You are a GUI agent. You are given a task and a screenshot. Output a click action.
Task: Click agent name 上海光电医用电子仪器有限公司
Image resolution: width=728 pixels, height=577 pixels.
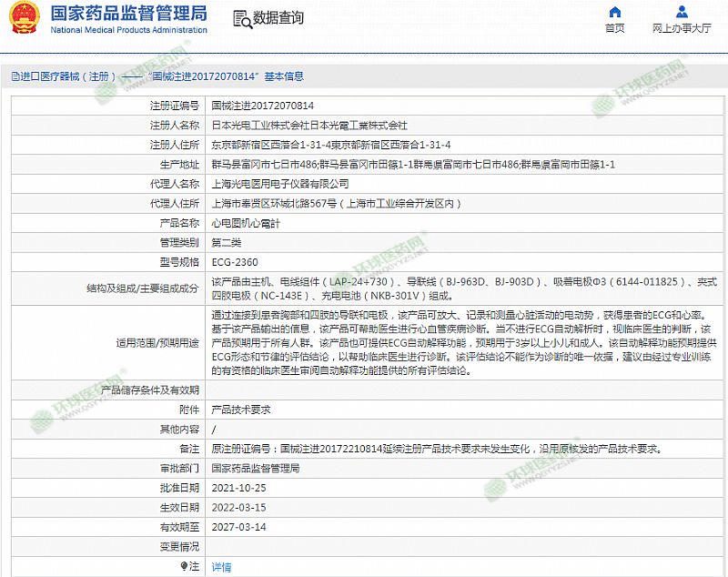(x=279, y=183)
